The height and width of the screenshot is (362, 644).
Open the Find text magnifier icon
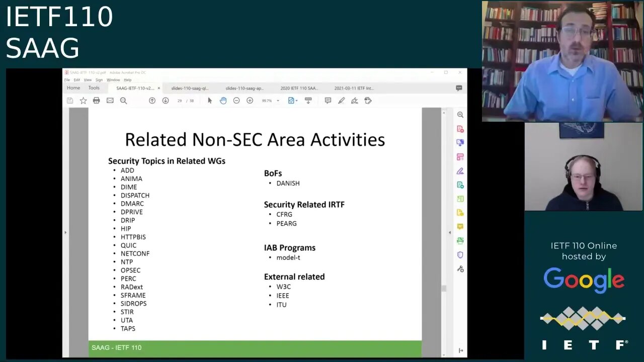tap(123, 101)
